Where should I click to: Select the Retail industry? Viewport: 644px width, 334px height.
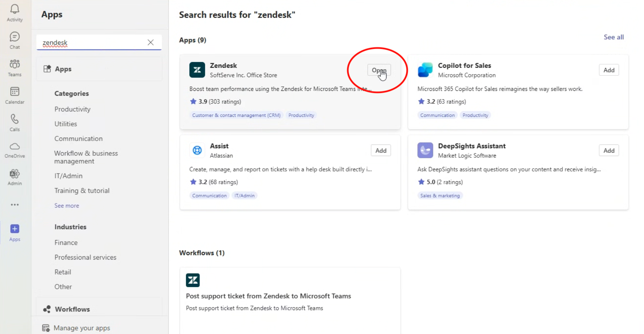63,272
